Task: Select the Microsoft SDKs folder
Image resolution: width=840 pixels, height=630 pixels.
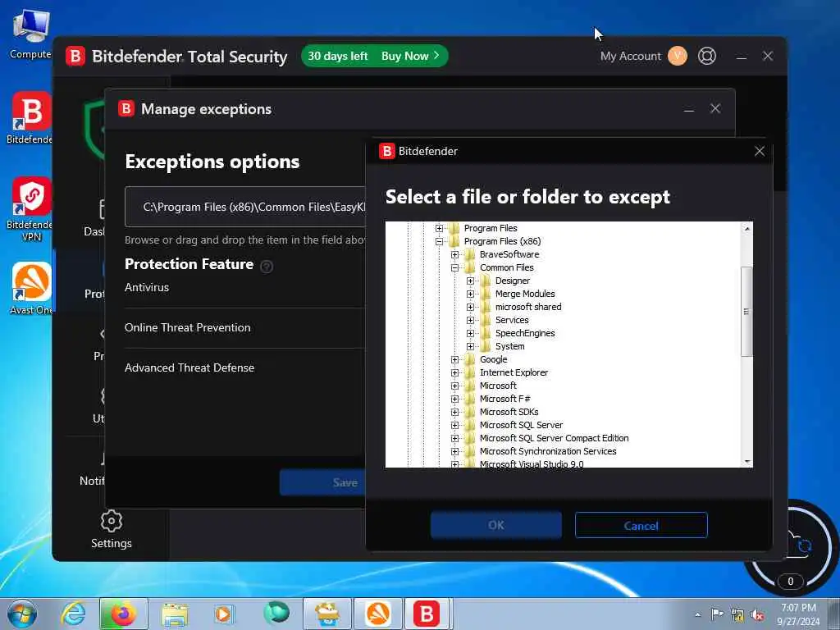Action: (509, 412)
